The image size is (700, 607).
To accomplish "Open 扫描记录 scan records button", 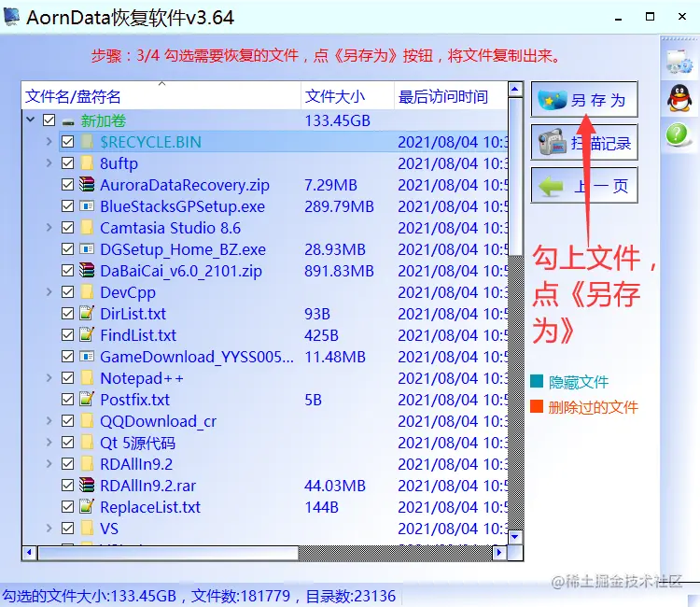I will point(584,143).
